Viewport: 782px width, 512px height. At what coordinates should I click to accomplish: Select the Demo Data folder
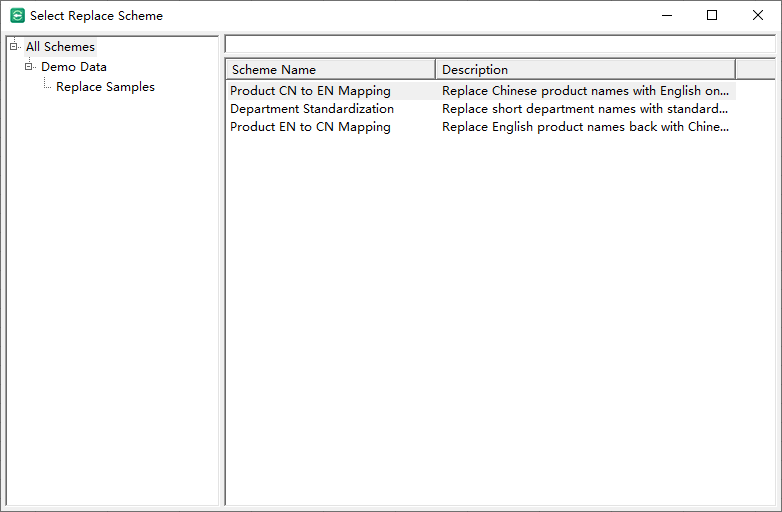(x=74, y=67)
